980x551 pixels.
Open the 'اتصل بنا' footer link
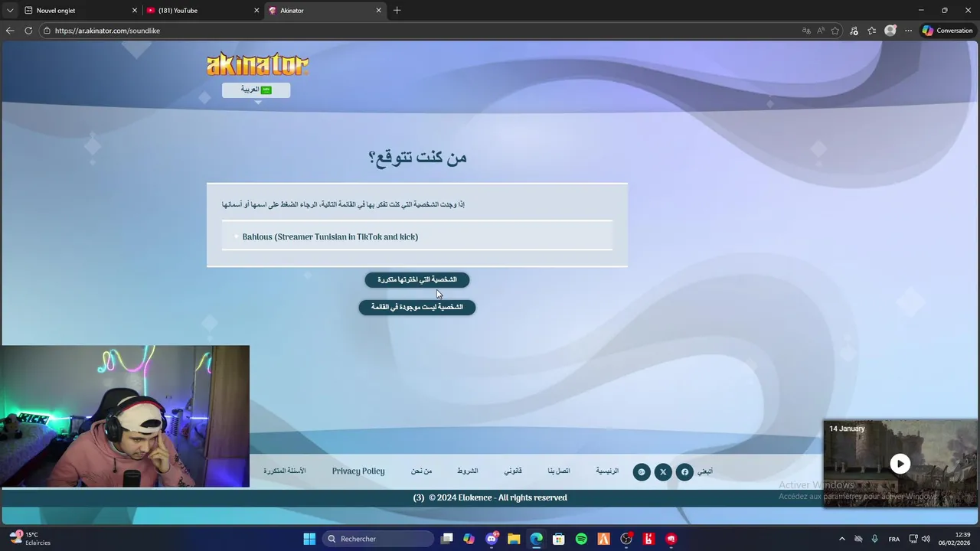click(x=559, y=471)
